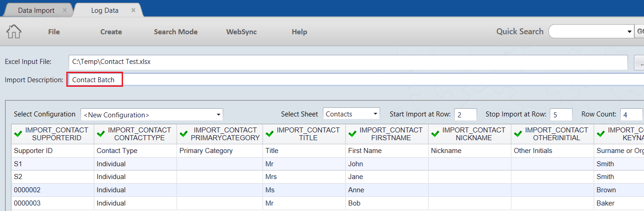
Task: Click the Title cell Mrs
Action: 304,177
